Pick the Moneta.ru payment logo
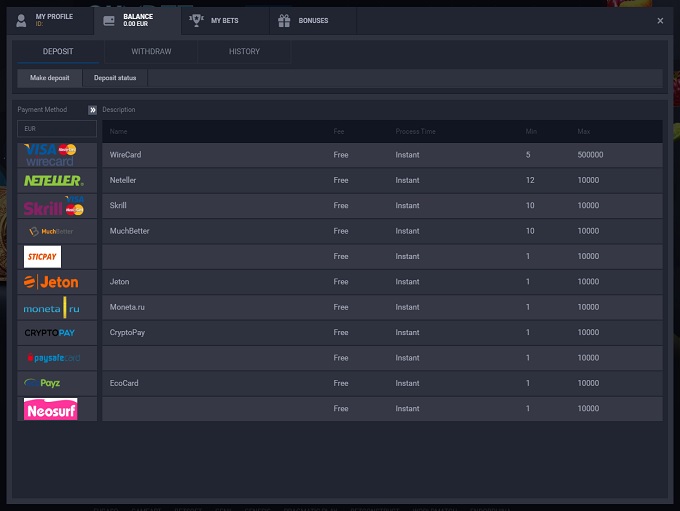 click(x=52, y=308)
